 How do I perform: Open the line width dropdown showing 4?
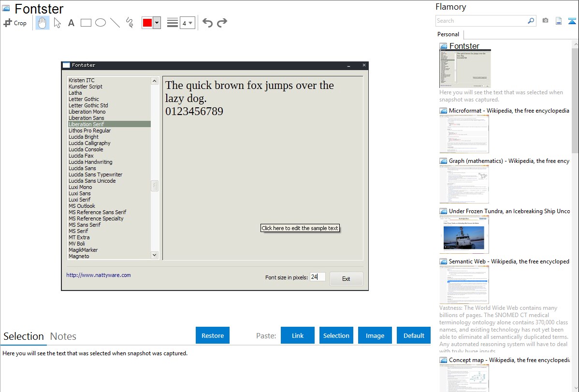(x=187, y=23)
